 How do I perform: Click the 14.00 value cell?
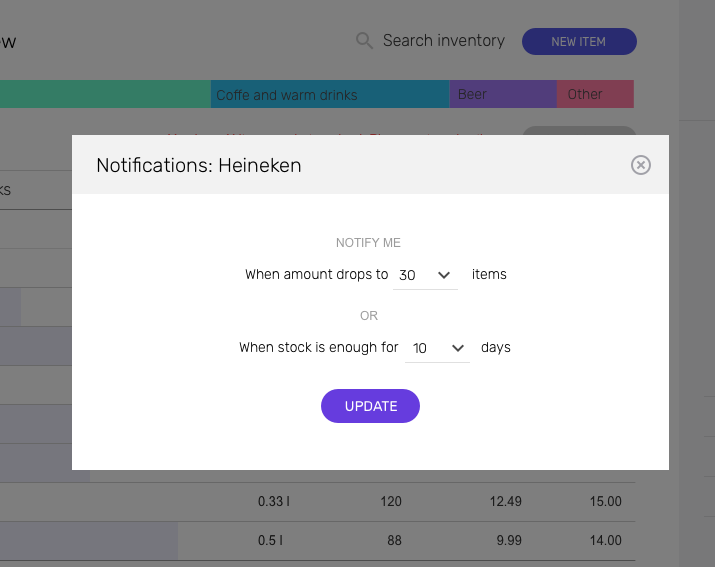pos(606,541)
